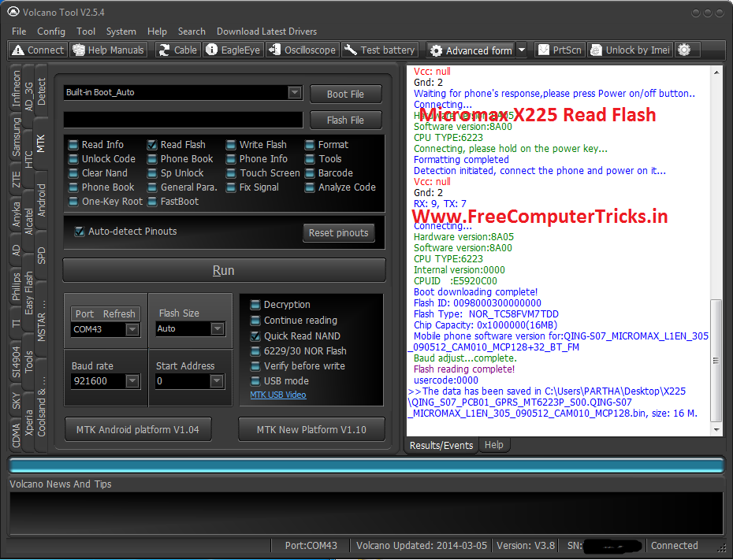Click the Cable toolbar icon

(178, 50)
